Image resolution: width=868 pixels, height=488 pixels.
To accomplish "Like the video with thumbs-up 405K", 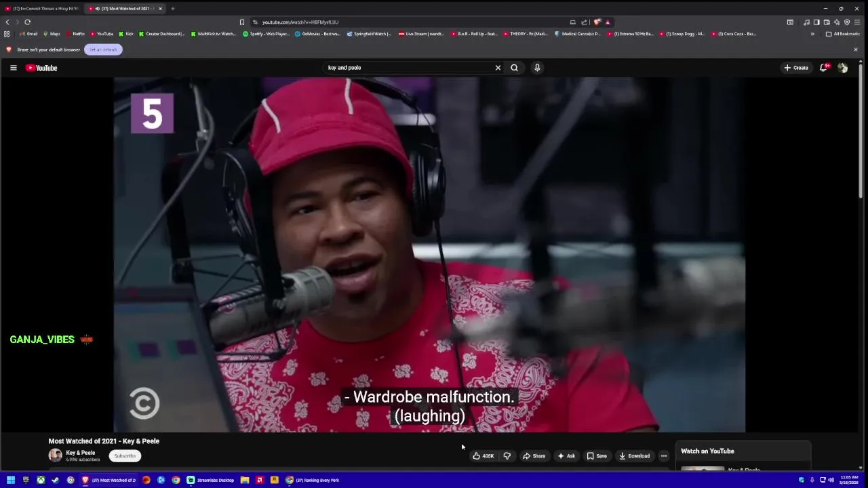I will point(483,456).
